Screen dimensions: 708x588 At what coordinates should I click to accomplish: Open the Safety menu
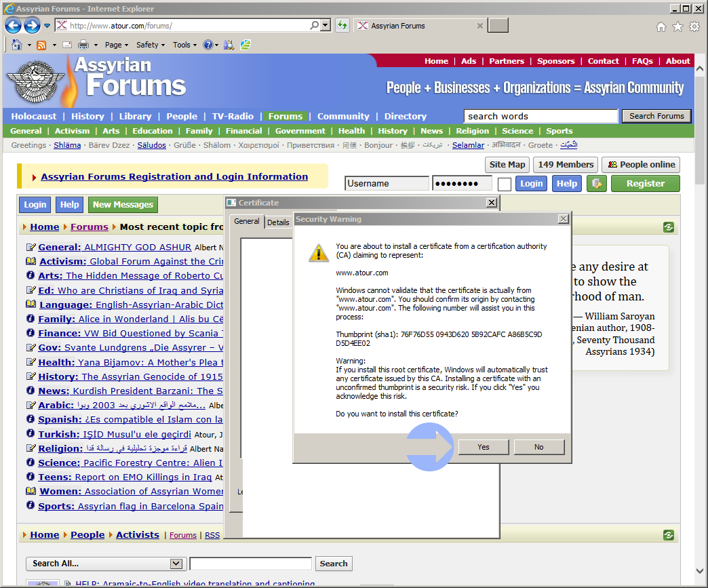(151, 45)
